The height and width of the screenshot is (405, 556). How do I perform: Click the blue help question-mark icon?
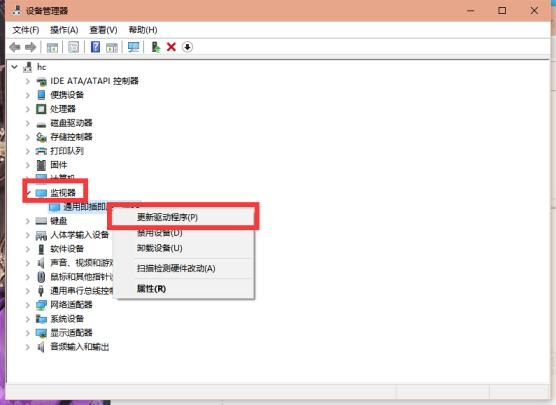(95, 47)
